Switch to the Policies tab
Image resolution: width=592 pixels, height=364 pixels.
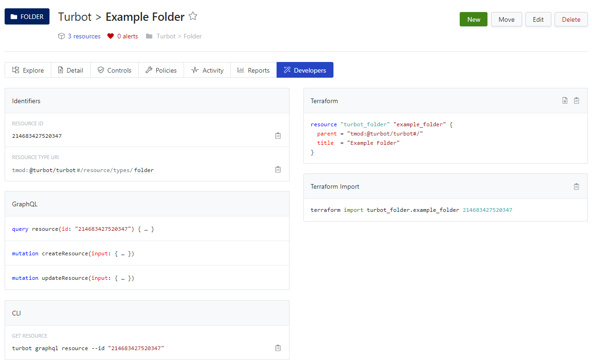(x=161, y=70)
